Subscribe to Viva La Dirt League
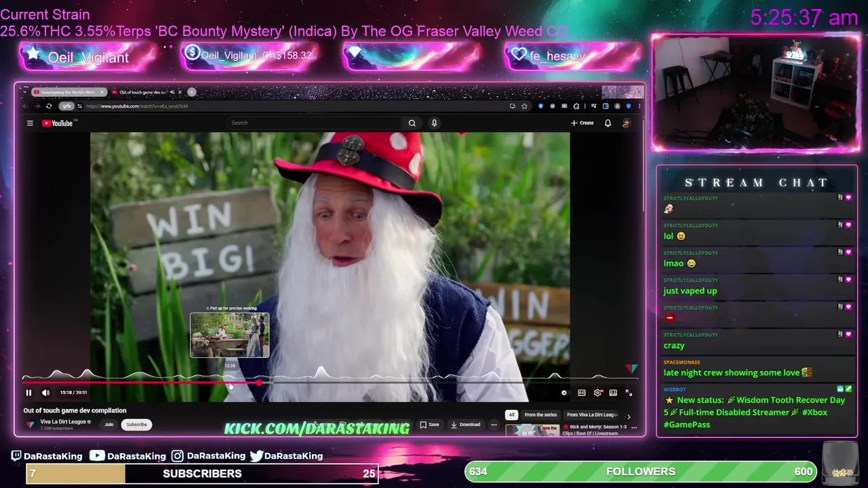 136,424
